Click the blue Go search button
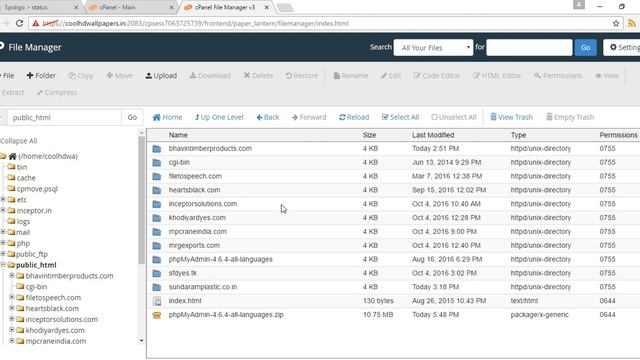 [585, 48]
